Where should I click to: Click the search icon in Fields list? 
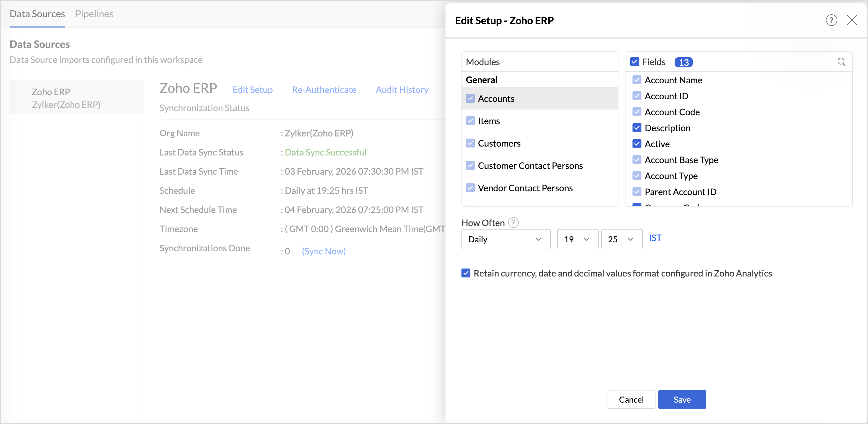tap(841, 62)
